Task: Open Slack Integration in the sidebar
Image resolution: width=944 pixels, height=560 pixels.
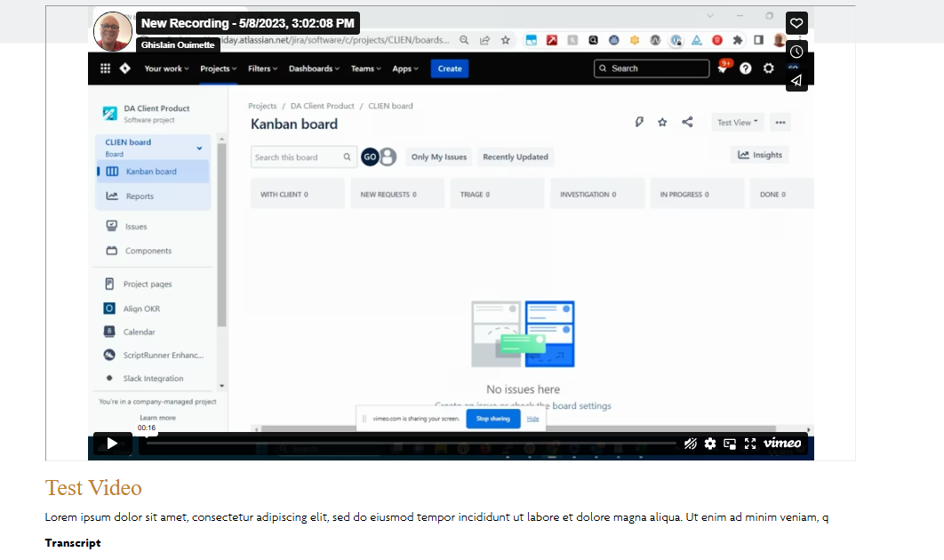Action: [153, 378]
